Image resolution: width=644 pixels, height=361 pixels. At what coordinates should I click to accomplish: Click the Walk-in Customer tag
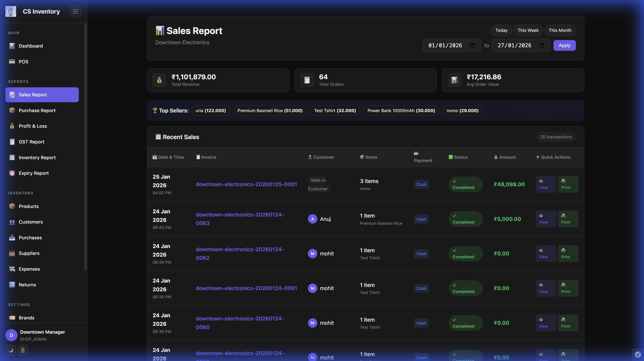[x=319, y=184]
